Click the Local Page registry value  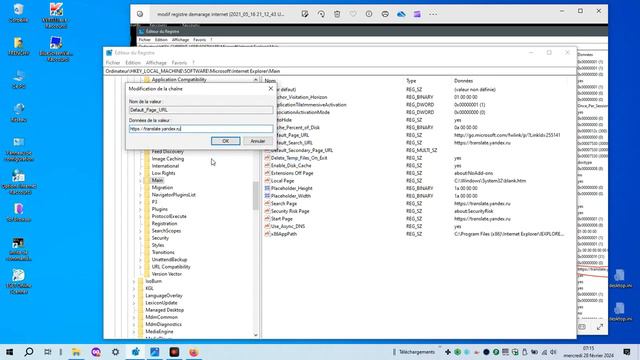282,180
